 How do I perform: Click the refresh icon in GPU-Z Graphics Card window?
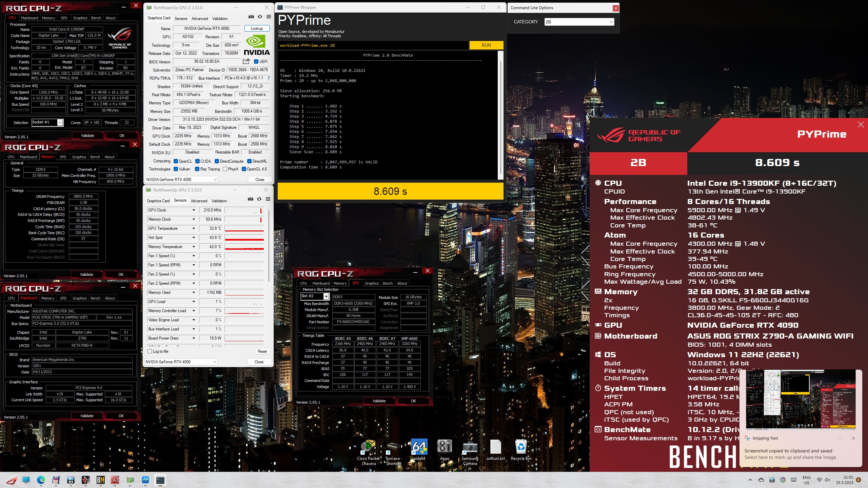click(260, 17)
